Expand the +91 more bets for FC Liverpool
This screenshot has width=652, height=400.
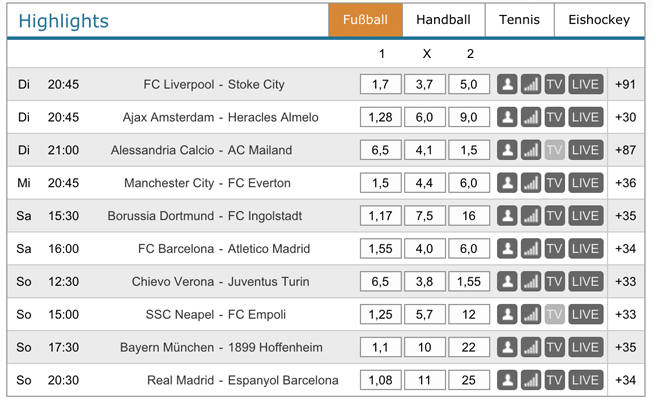[625, 84]
